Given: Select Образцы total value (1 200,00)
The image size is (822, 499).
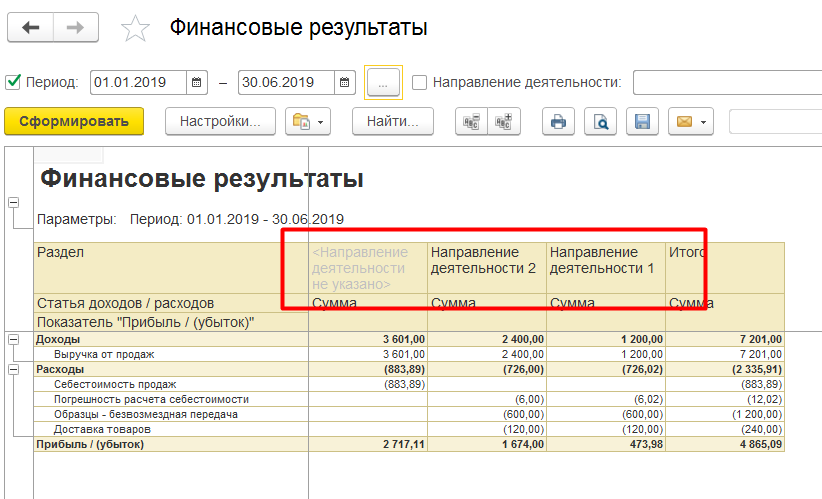Looking at the screenshot, I should coord(725,414).
